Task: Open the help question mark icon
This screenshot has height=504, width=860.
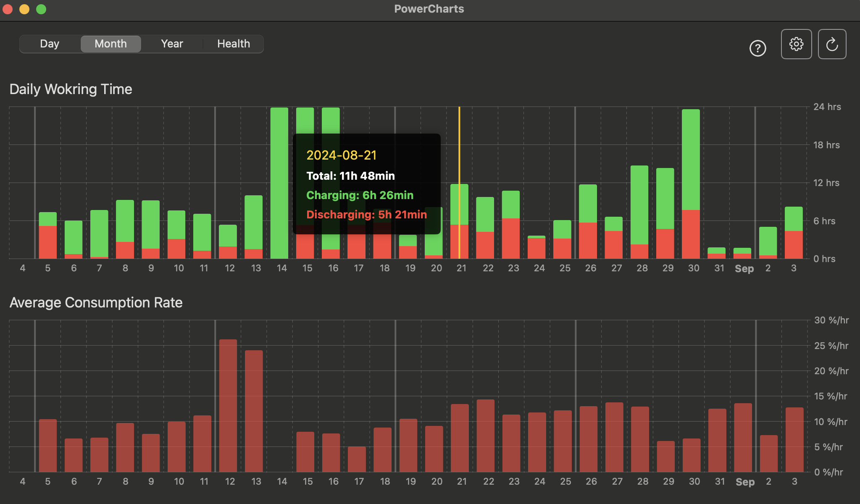Action: pos(757,48)
